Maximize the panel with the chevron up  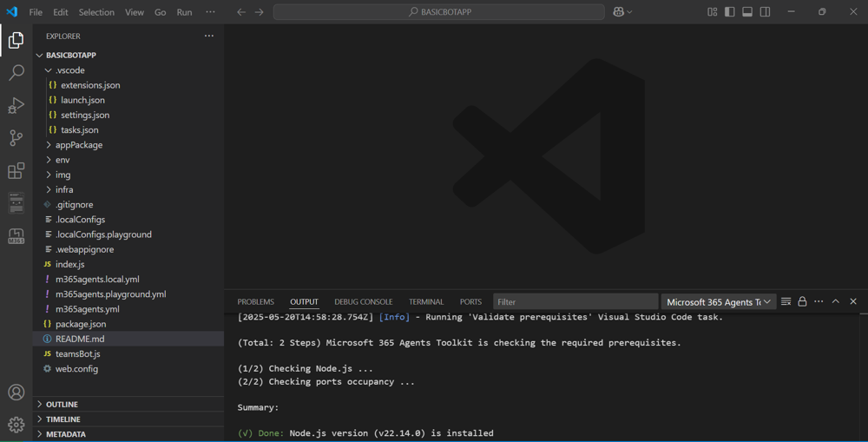836,301
